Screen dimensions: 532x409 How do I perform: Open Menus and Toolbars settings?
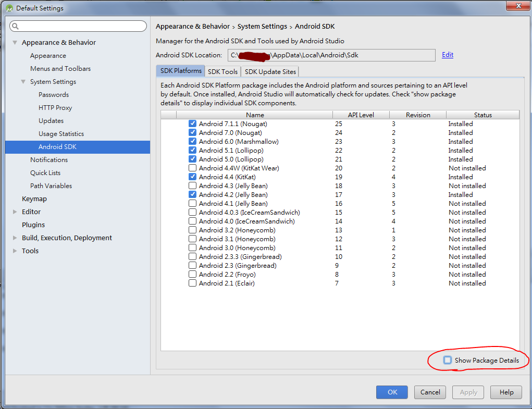[x=60, y=68]
